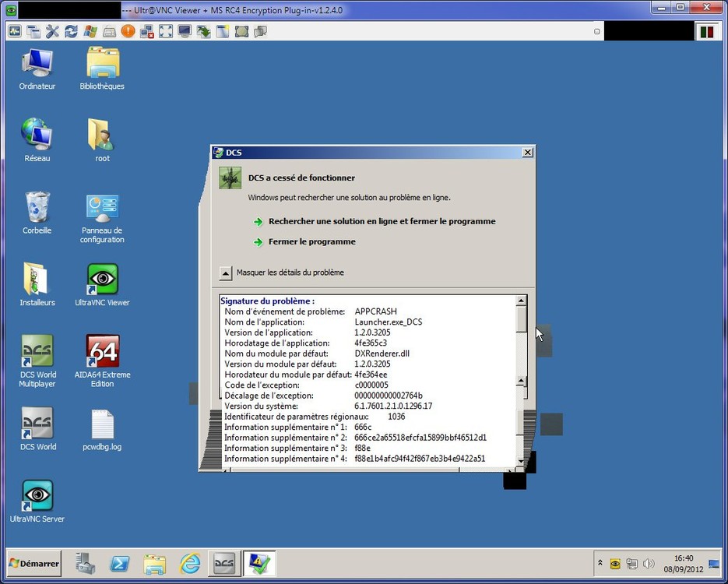Click Rechercher une solution en ligne link
728x584 pixels.
coord(381,220)
